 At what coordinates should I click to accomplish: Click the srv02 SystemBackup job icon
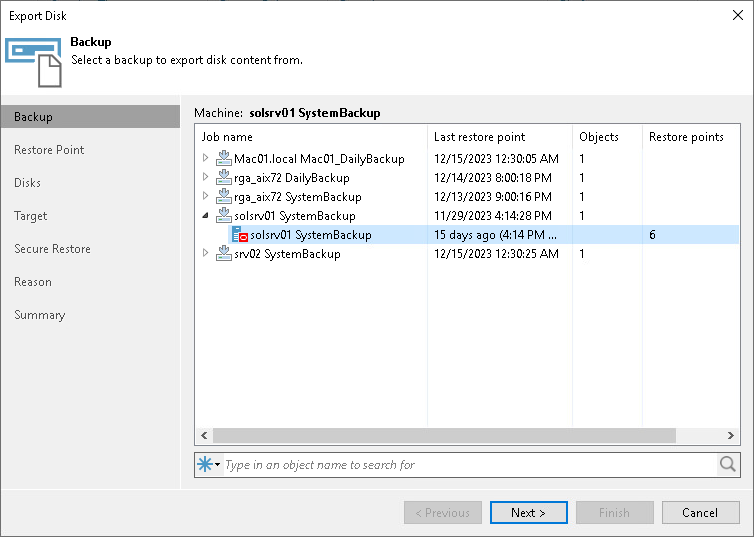tap(224, 253)
